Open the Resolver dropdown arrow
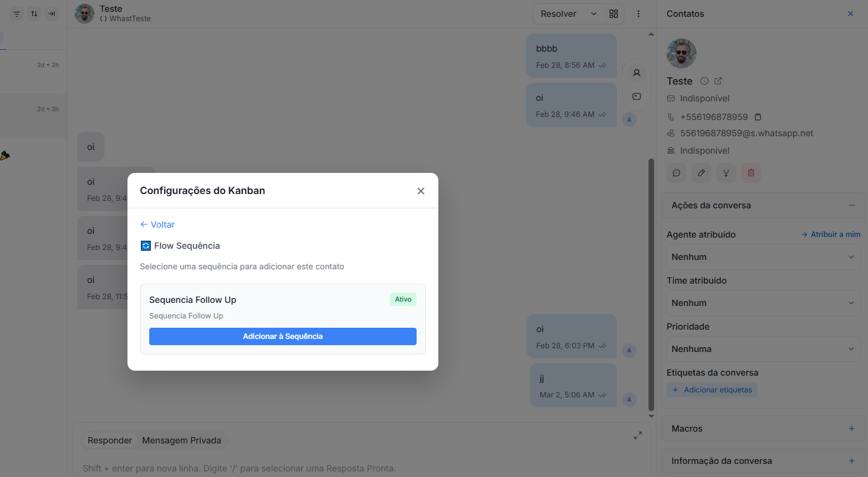The width and height of the screenshot is (868, 477). click(x=593, y=13)
